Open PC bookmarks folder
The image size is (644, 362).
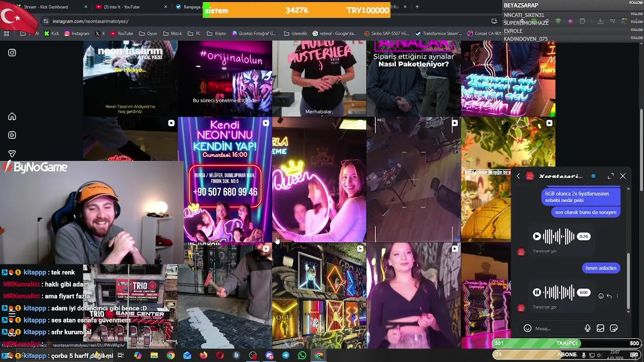[x=194, y=34]
